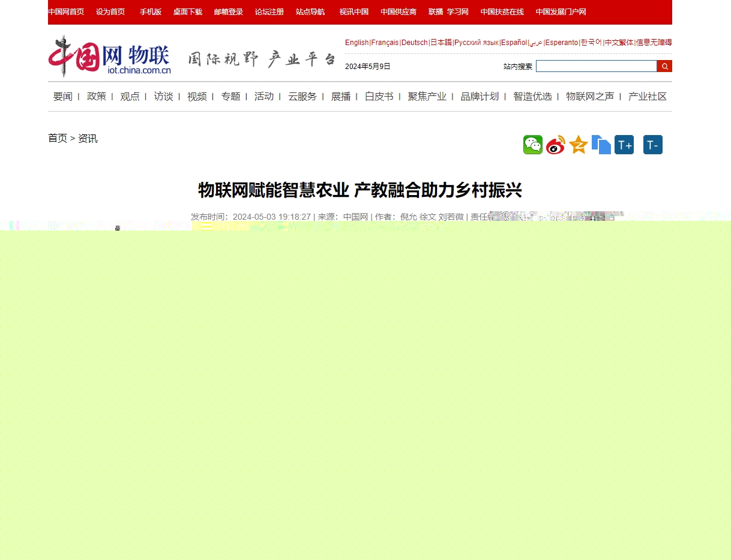Switch to Esperanto language version
731x560 pixels.
(x=562, y=43)
